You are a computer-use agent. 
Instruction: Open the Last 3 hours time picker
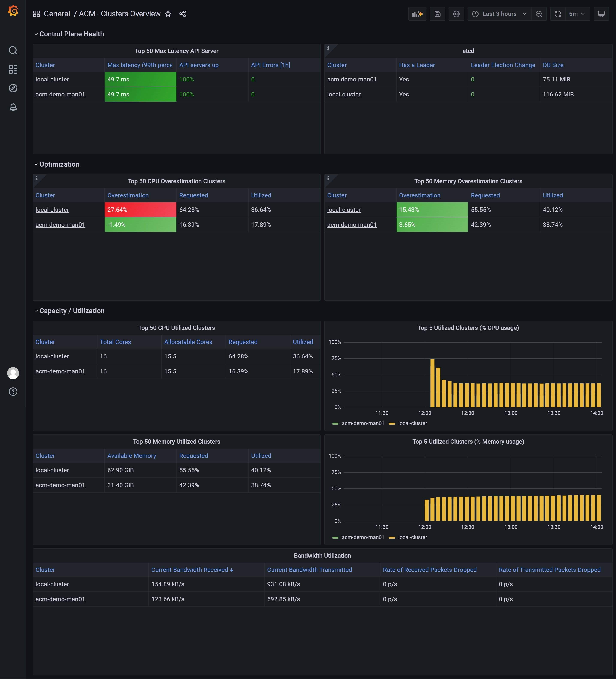(x=499, y=14)
